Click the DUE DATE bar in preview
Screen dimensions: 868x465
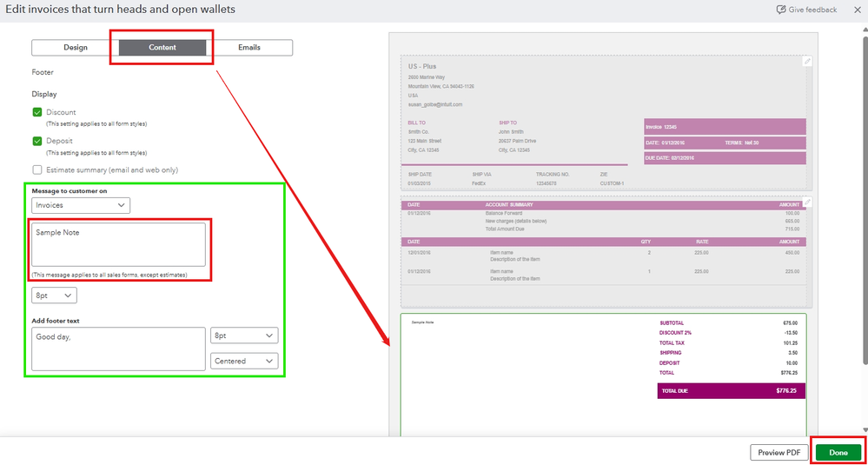pos(725,158)
